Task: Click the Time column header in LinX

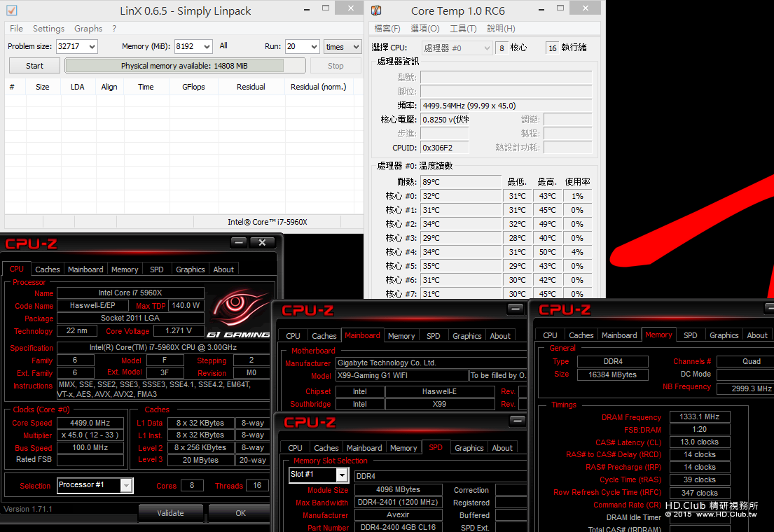Action: (x=146, y=87)
